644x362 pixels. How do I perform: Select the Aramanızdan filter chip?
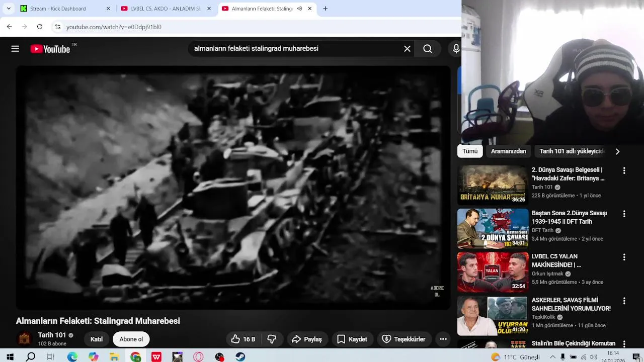click(509, 151)
